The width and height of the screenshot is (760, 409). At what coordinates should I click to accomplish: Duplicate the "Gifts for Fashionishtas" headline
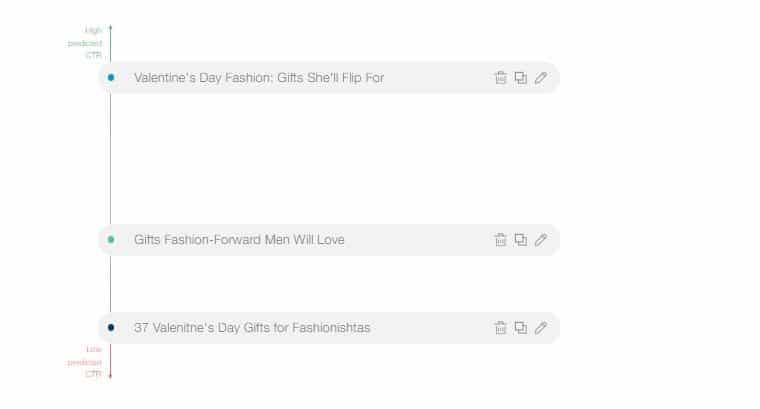point(521,328)
